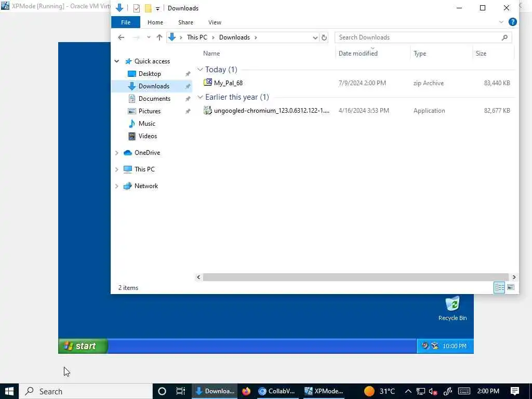Switch to the Home ribbon tab
Image resolution: width=532 pixels, height=399 pixels.
(x=155, y=22)
